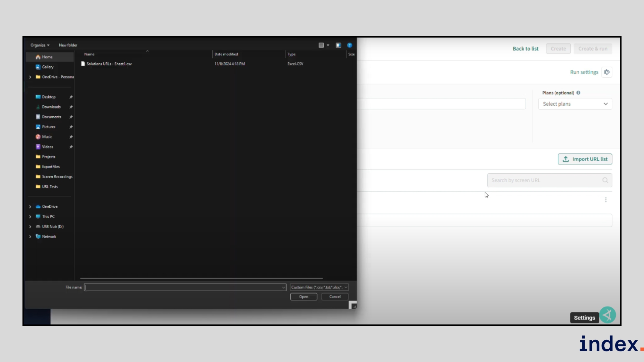The image size is (644, 362).
Task: Click the teal Settings floating icon
Action: (x=607, y=315)
